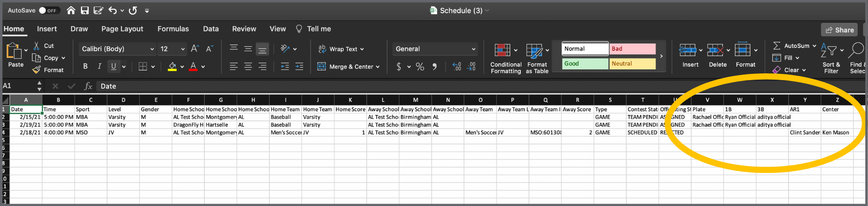The image size is (868, 206).
Task: Click the Format painter brush icon
Action: click(37, 70)
